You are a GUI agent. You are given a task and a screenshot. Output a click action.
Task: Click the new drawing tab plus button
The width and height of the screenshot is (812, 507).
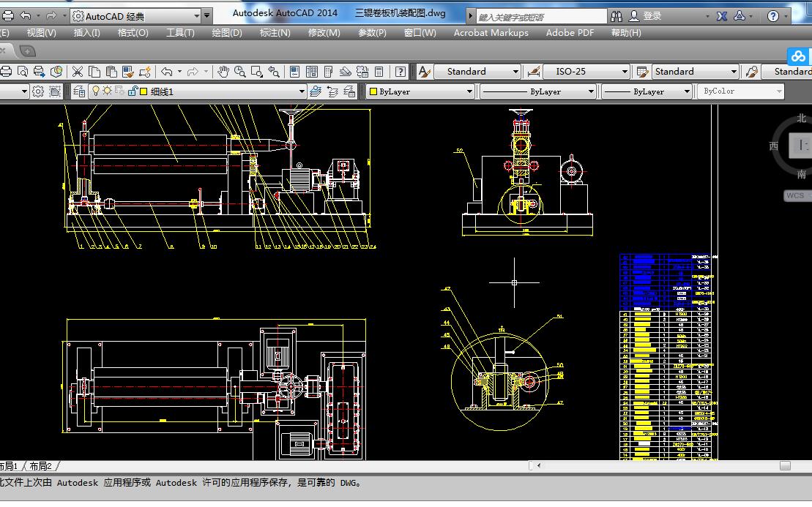(27, 51)
